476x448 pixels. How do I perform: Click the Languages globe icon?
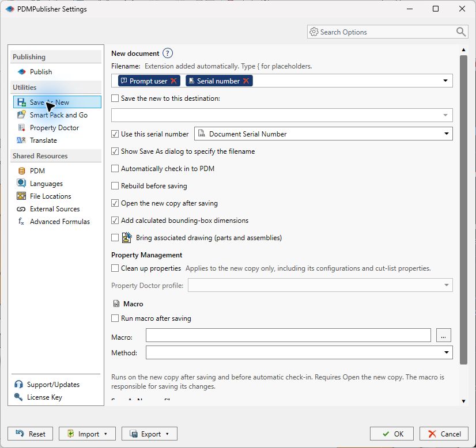[x=21, y=183]
